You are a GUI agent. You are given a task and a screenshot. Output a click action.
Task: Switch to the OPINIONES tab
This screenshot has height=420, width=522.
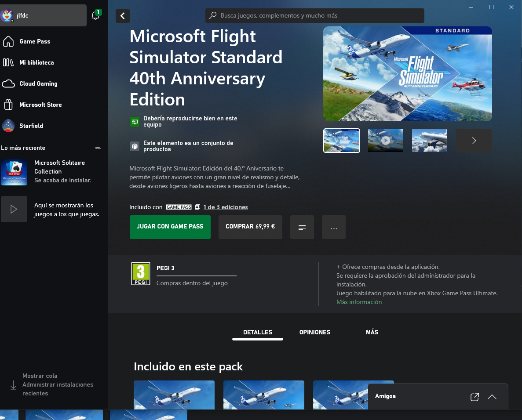click(315, 332)
